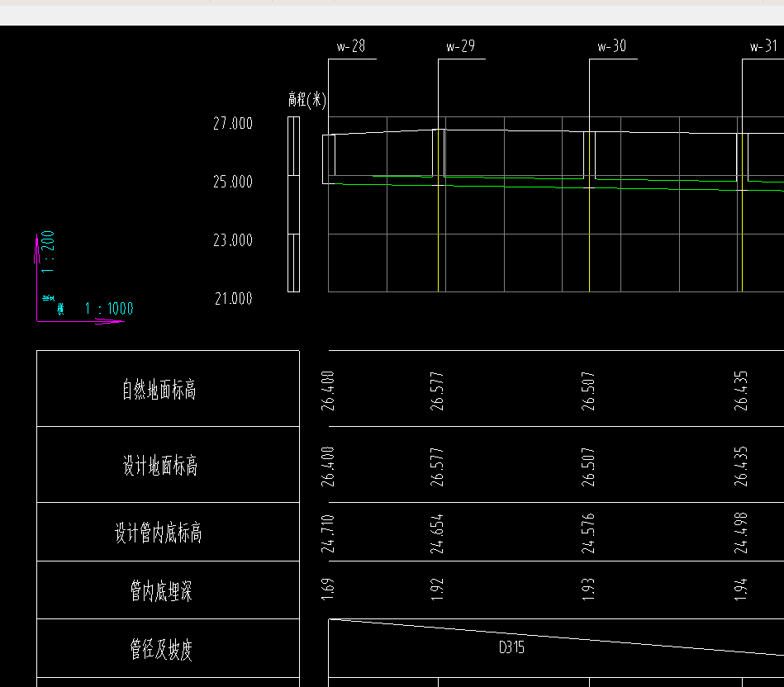This screenshot has height=687, width=784.
Task: Click the 25.000 elevation label
Action: (233, 182)
